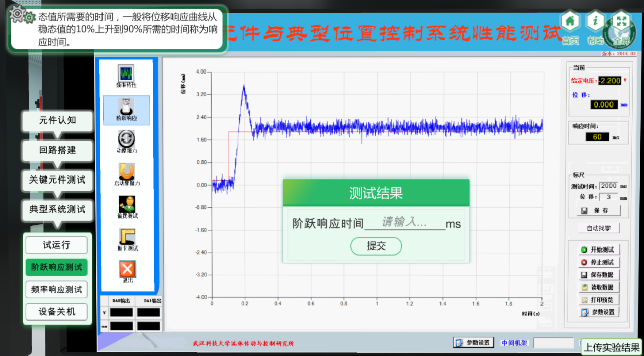Screen dimensions: 644x356
Task: Select the 设备关机 menu item
Action: 56,312
